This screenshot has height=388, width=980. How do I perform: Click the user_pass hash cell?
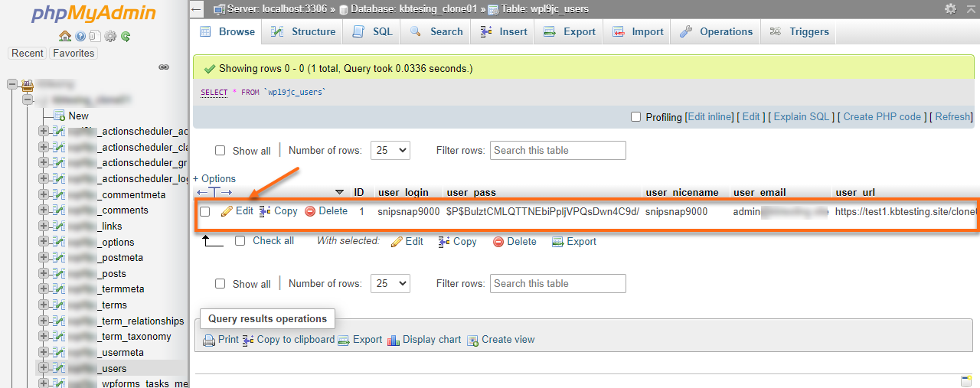543,211
